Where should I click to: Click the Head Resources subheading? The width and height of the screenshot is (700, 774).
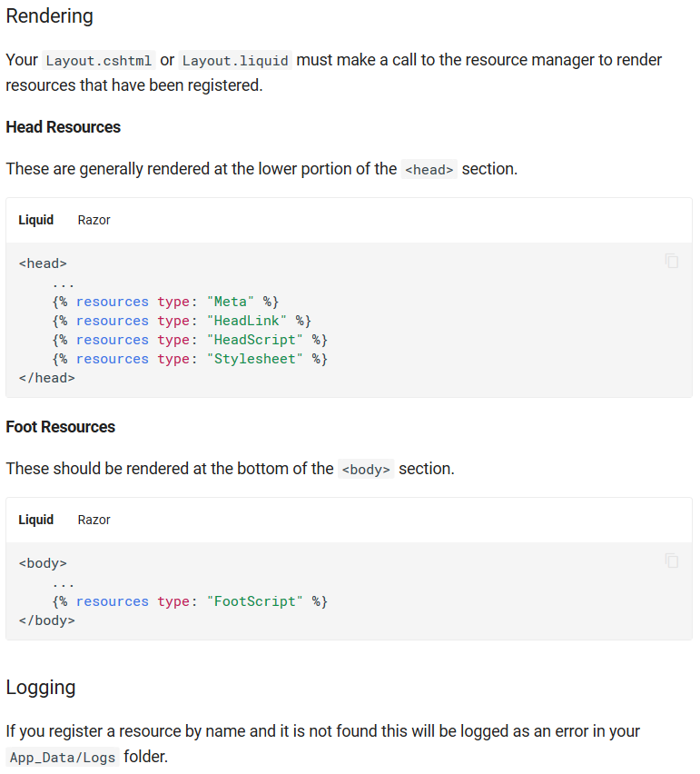point(64,127)
